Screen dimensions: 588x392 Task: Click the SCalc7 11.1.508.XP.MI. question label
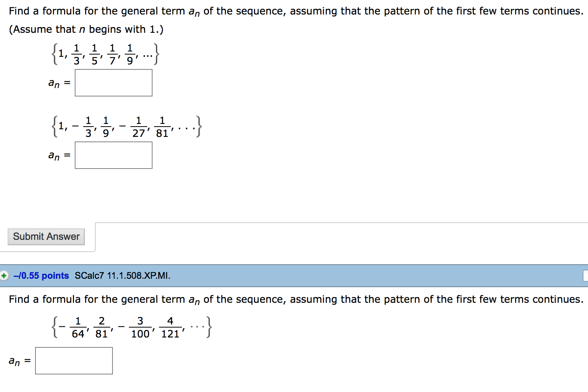122,276
